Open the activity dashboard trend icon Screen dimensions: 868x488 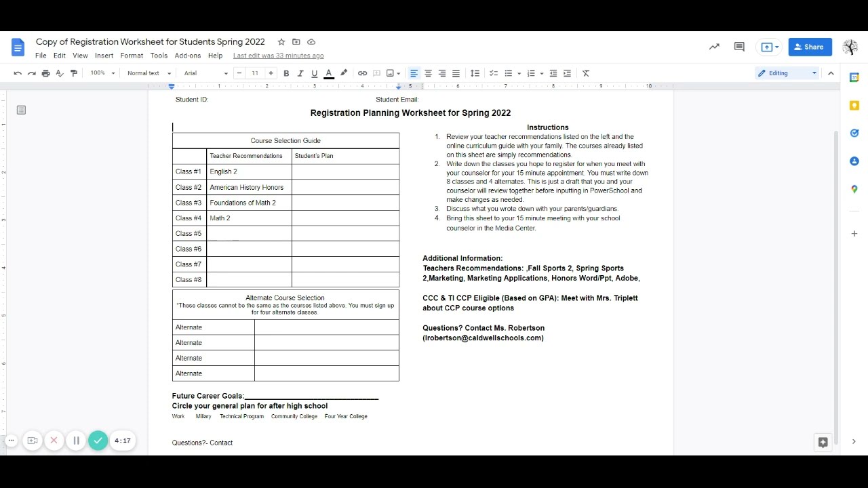pos(714,47)
